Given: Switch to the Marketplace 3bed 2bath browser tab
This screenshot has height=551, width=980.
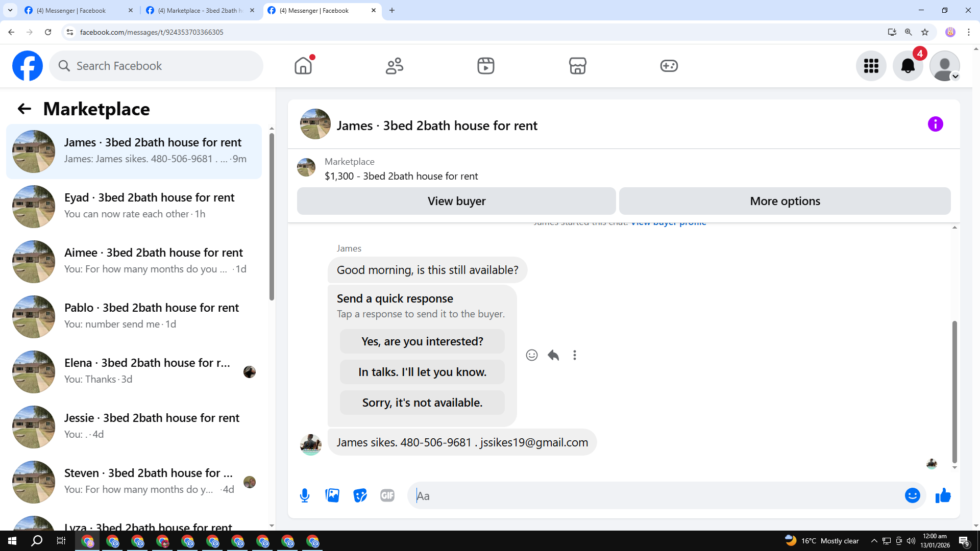Looking at the screenshot, I should (x=200, y=10).
